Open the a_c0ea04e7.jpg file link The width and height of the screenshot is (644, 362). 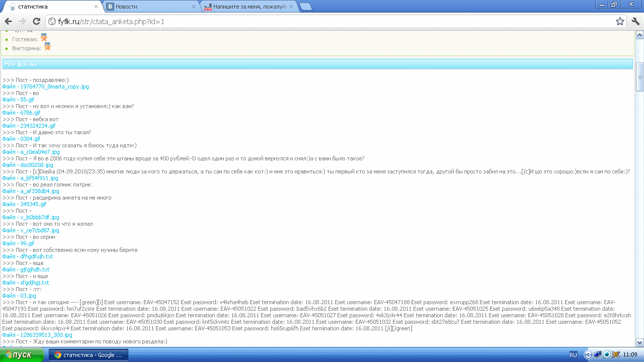point(31,152)
